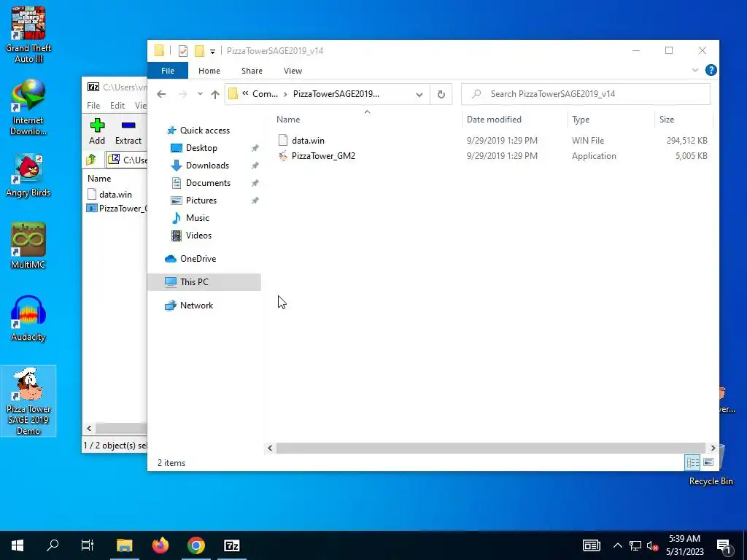Select the Pizza Tower SAGE 2019 Demo shortcut
Screen dimensions: 747x560
pyautogui.click(x=28, y=402)
